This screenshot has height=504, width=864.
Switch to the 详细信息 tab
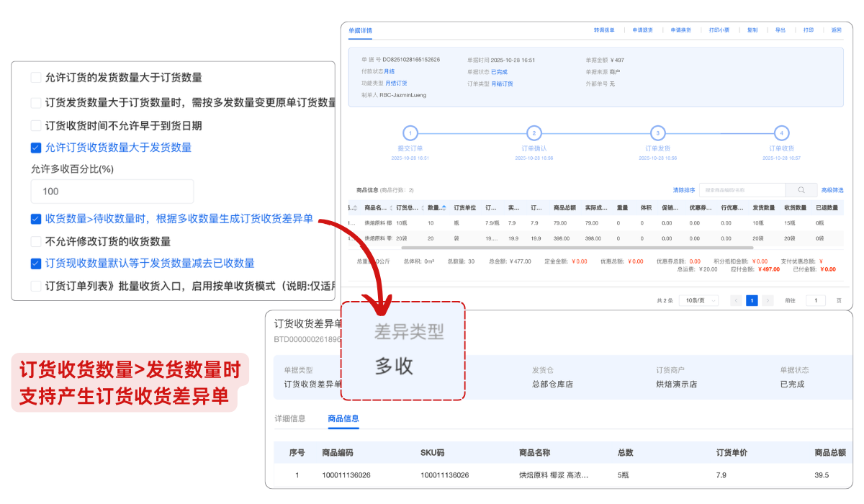(290, 418)
